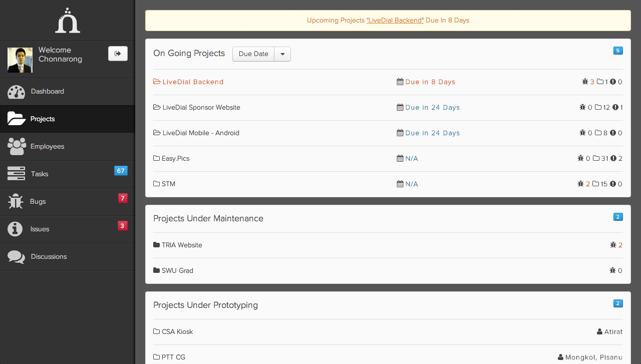Open the Tasks menu item
This screenshot has width=641, height=364.
pos(40,174)
